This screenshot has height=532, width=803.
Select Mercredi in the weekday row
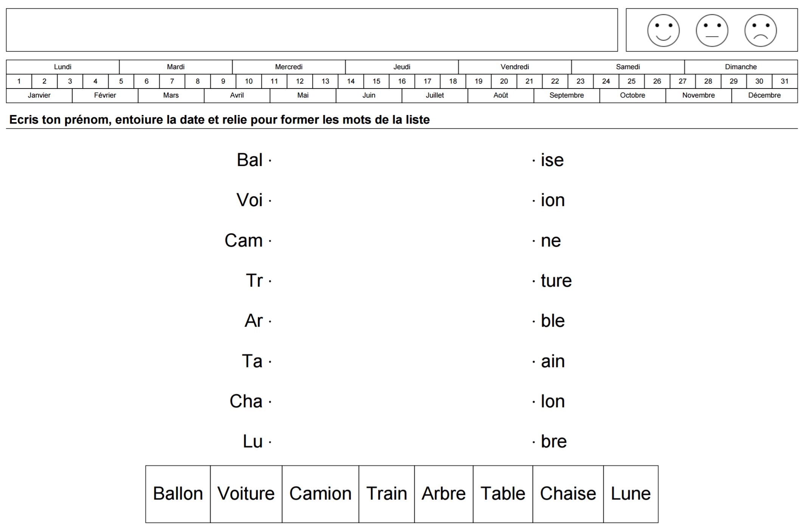point(288,67)
